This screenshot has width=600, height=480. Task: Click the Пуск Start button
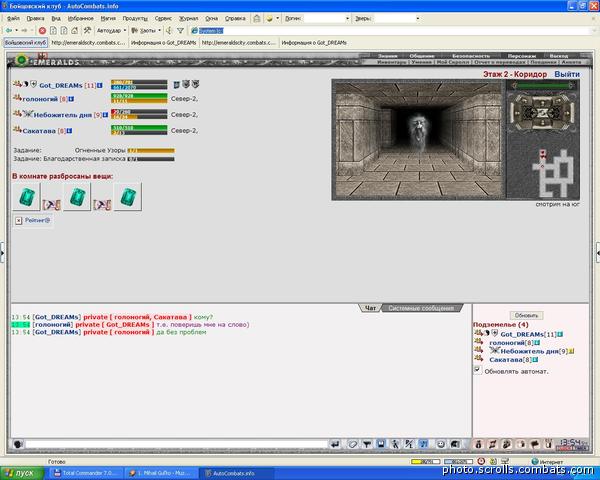click(22, 473)
